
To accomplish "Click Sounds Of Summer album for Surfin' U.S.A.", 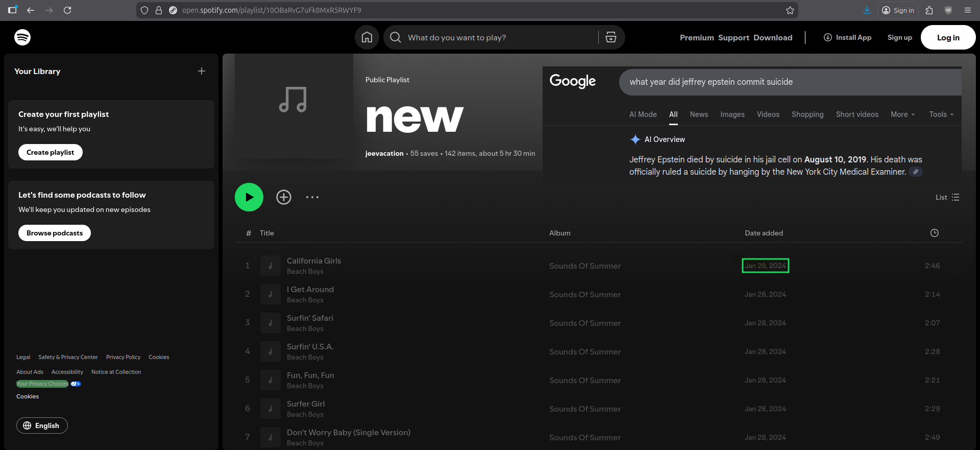I will pos(585,351).
